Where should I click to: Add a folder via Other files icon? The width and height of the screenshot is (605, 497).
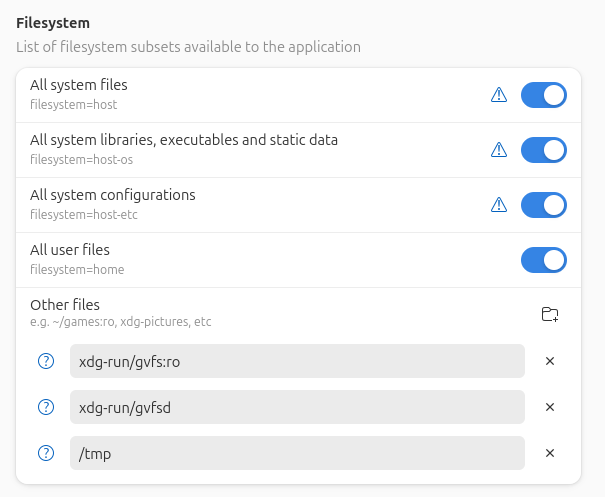[x=550, y=314]
